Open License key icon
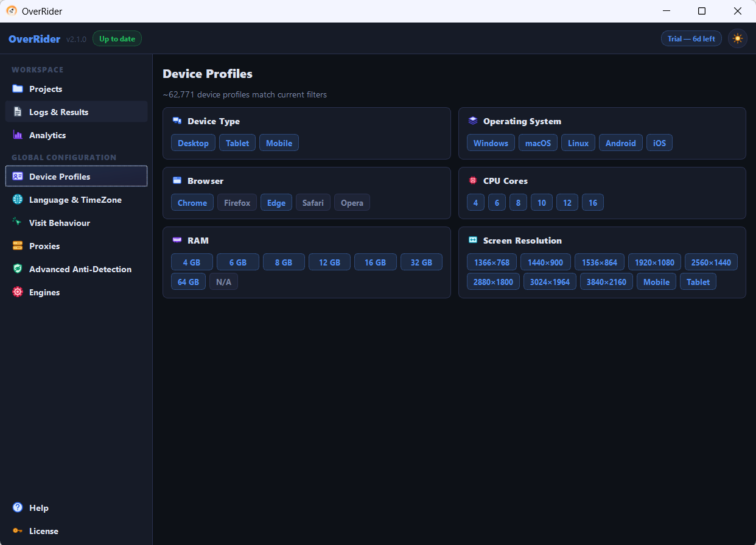756x545 pixels. pos(18,531)
